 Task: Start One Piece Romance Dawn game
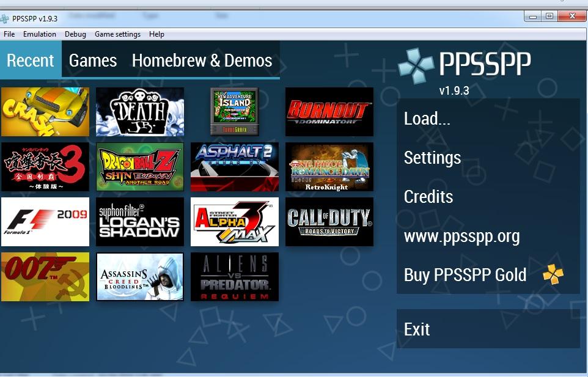(329, 167)
